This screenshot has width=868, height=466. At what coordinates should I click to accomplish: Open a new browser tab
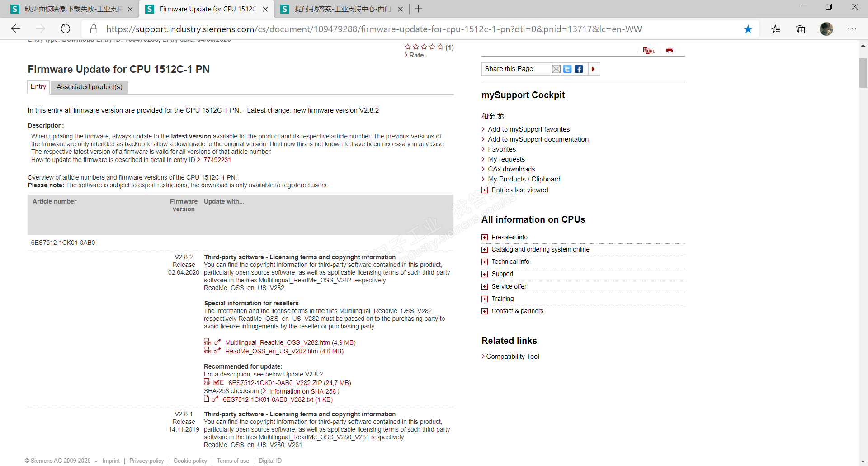tap(419, 9)
